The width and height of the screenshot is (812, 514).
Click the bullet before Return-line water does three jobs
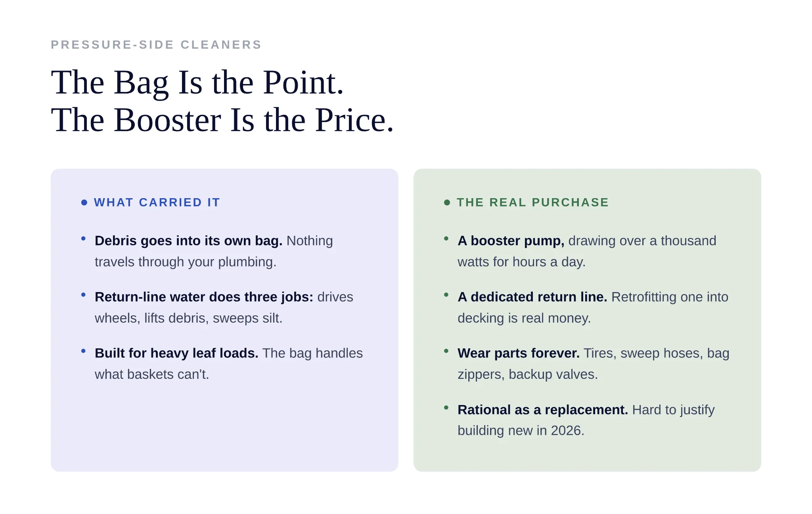(83, 295)
